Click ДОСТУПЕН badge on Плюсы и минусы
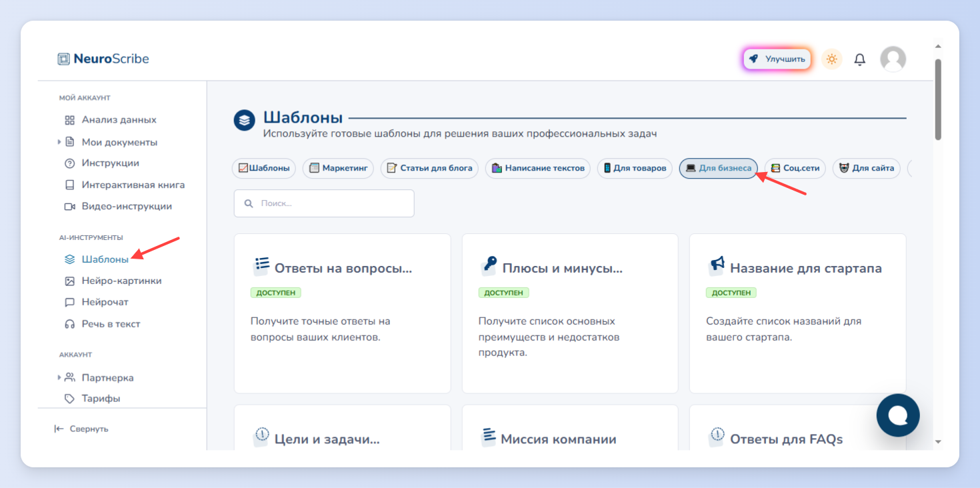980x488 pixels. click(x=503, y=293)
